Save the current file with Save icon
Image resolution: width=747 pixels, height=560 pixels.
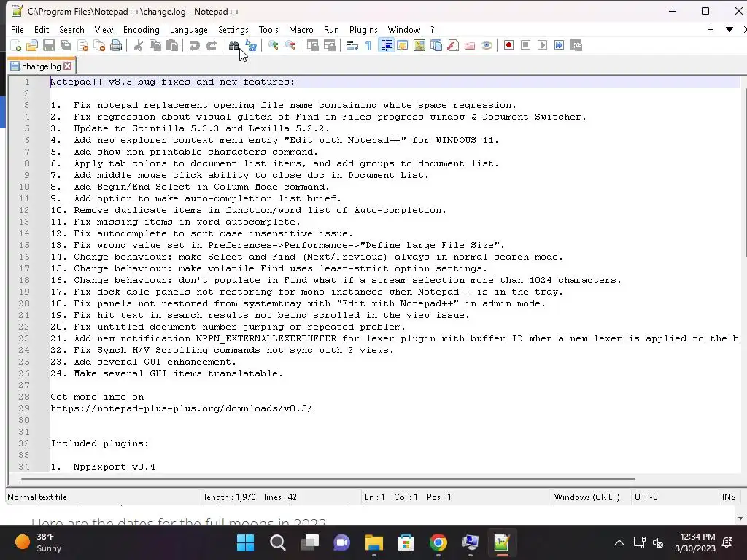tap(49, 46)
